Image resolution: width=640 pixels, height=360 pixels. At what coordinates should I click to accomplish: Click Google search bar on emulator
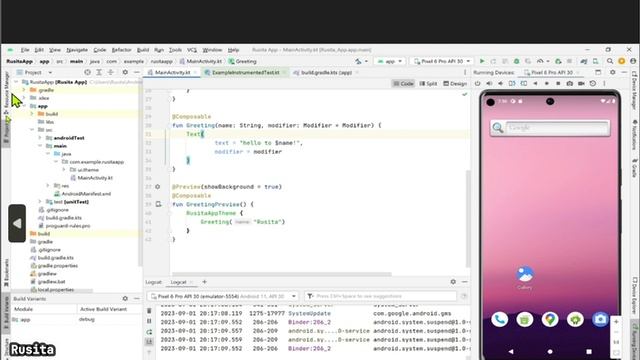[550, 128]
